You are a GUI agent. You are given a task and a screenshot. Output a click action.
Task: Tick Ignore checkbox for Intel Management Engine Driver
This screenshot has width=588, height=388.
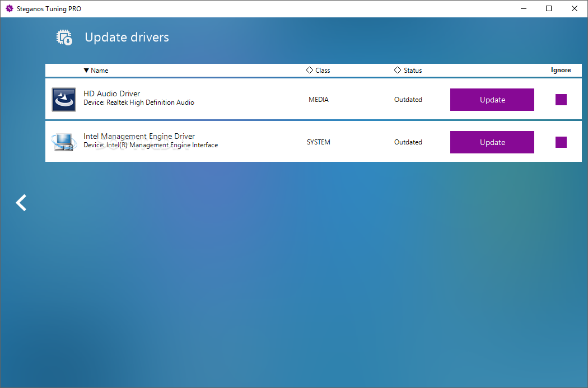point(561,142)
